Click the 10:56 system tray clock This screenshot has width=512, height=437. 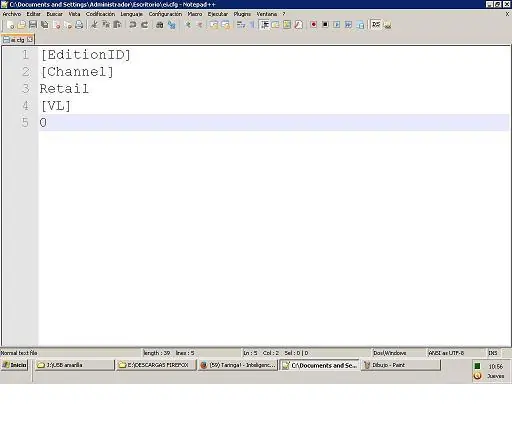(x=495, y=367)
